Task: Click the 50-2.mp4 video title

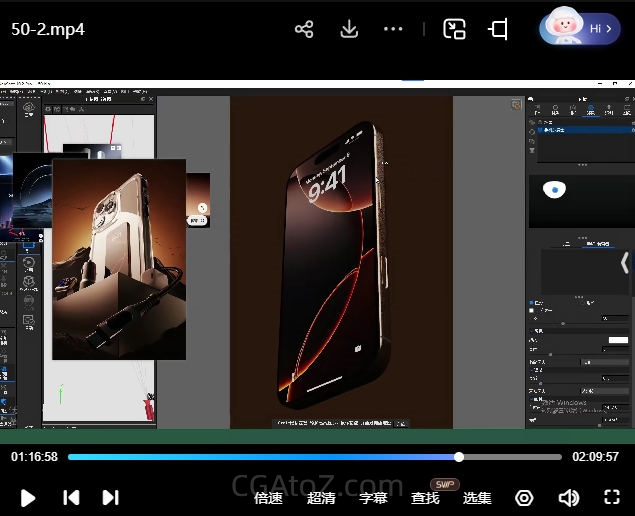Action: coord(48,29)
